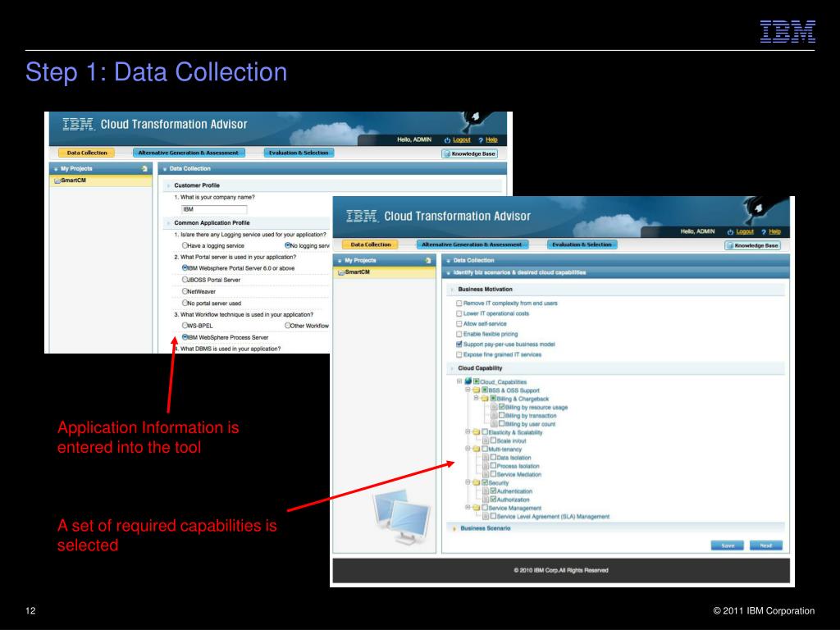Check Remove IT complexity from end users
The width and height of the screenshot is (840, 630).
pyautogui.click(x=459, y=304)
